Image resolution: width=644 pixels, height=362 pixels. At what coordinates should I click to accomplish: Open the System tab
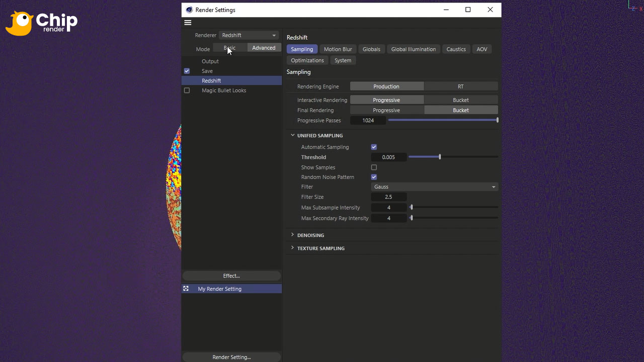click(x=343, y=60)
